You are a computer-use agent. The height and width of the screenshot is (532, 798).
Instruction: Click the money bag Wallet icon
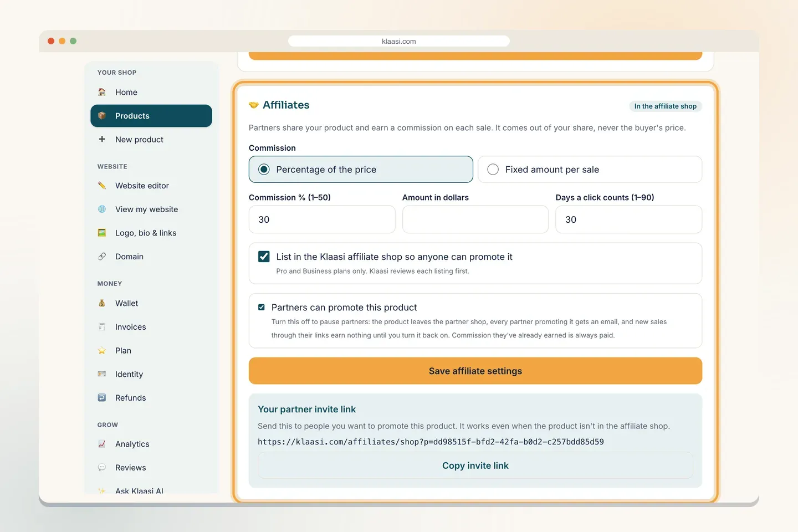click(102, 303)
